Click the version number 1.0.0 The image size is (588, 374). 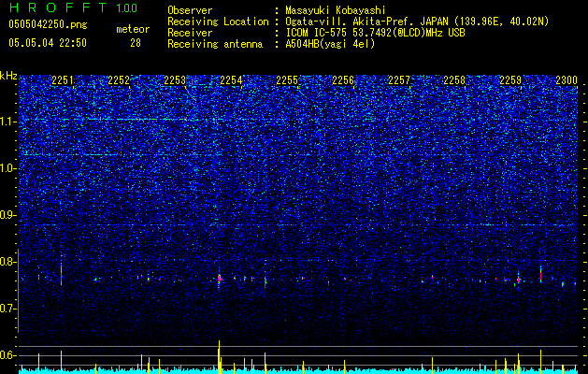click(127, 8)
